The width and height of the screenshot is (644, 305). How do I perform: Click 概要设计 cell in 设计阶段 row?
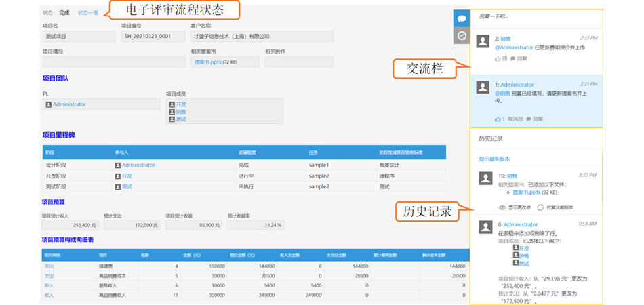[389, 165]
